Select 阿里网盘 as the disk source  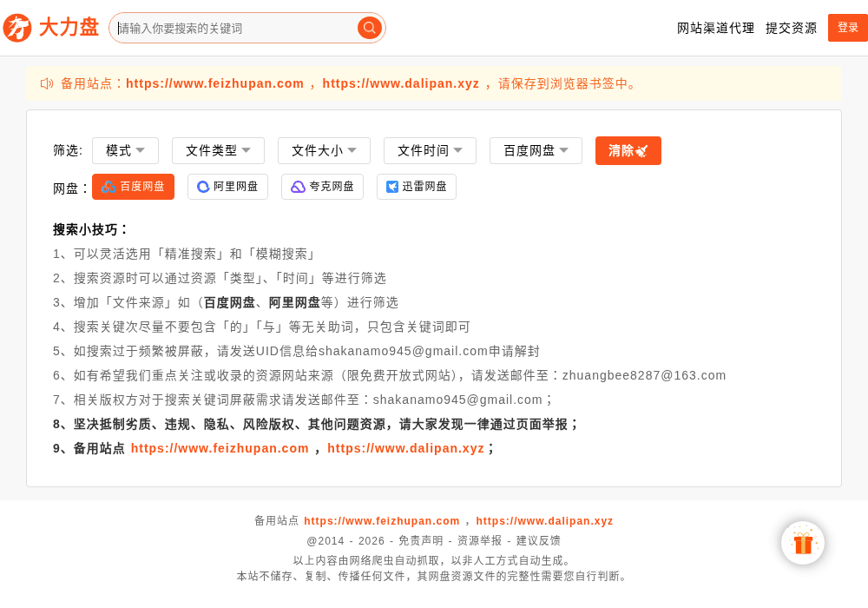pos(227,187)
